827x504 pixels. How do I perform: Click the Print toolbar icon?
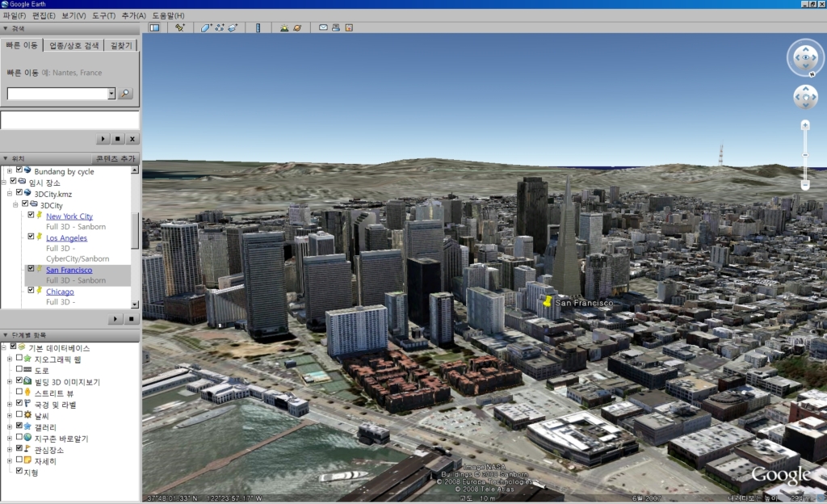336,27
